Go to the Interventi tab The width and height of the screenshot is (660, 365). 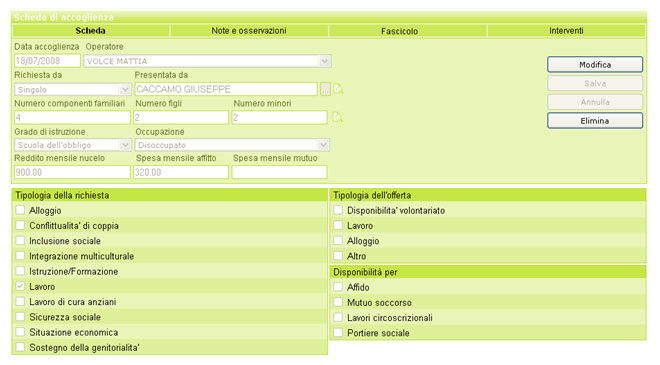point(566,31)
